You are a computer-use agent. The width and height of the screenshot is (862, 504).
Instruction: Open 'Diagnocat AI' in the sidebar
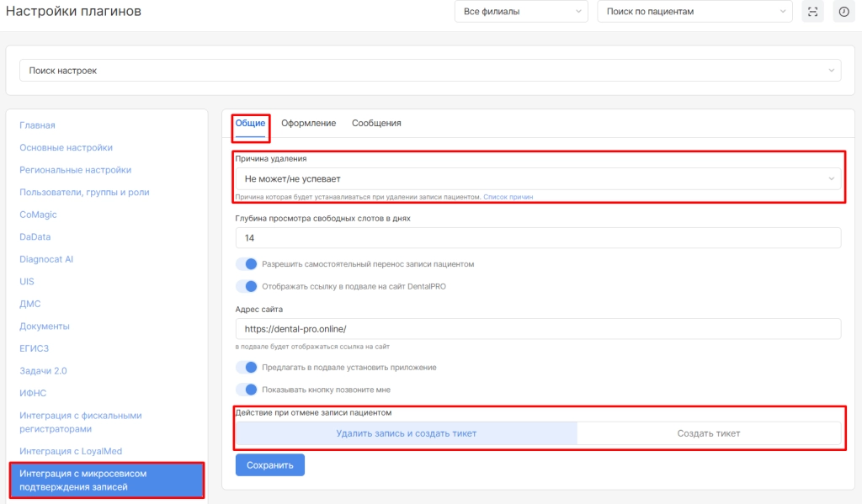[46, 259]
